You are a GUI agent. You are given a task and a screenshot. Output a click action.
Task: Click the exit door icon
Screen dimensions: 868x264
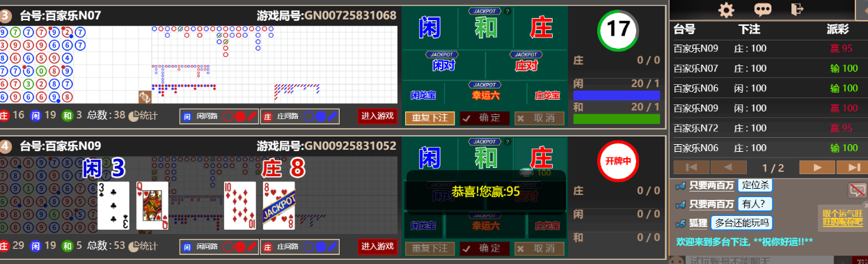(x=797, y=9)
